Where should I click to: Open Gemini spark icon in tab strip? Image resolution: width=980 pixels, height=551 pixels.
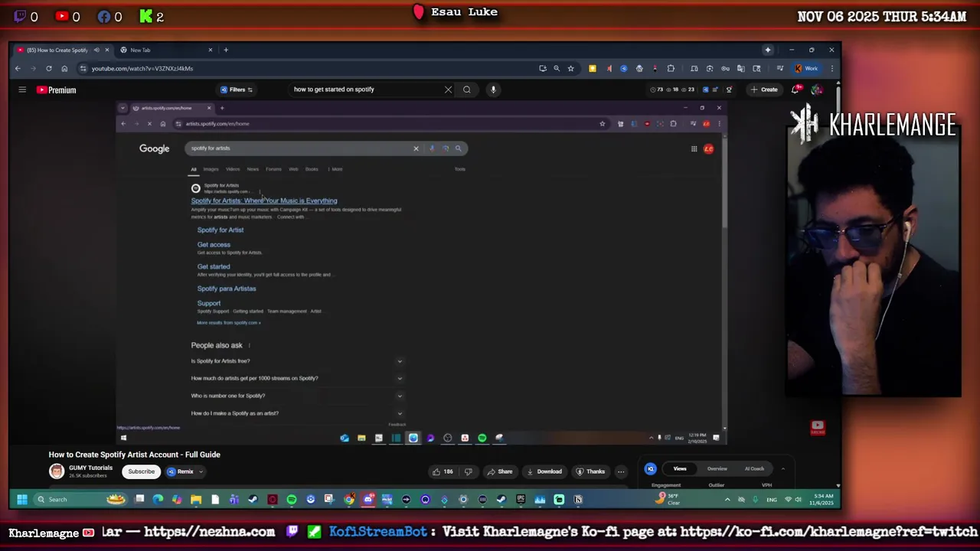tap(768, 50)
